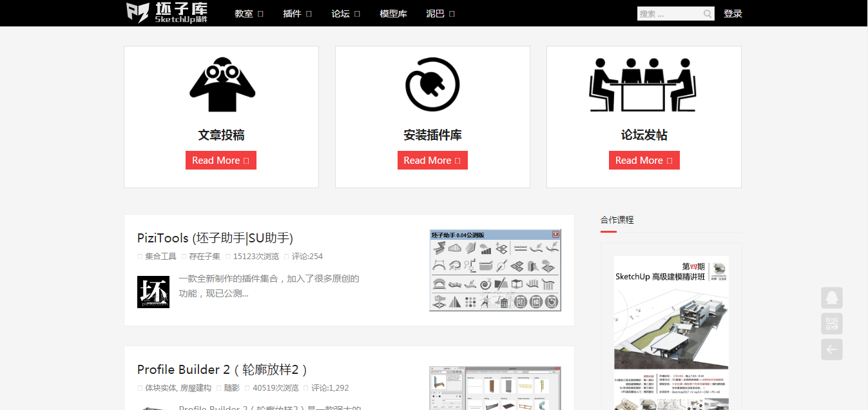This screenshot has height=410, width=868.
Task: Click the 坯 author avatar icon
Action: click(153, 292)
